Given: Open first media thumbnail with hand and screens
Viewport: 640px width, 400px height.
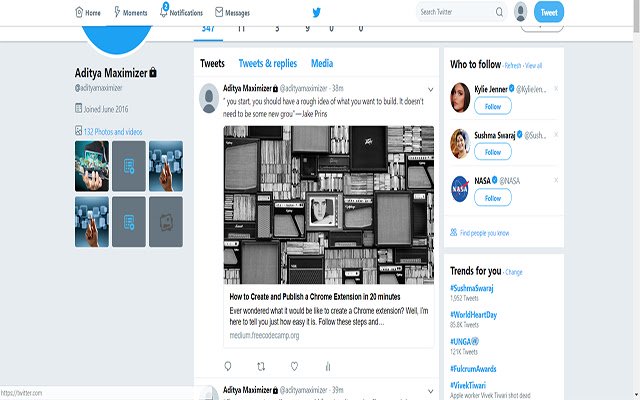Looking at the screenshot, I should [92, 166].
